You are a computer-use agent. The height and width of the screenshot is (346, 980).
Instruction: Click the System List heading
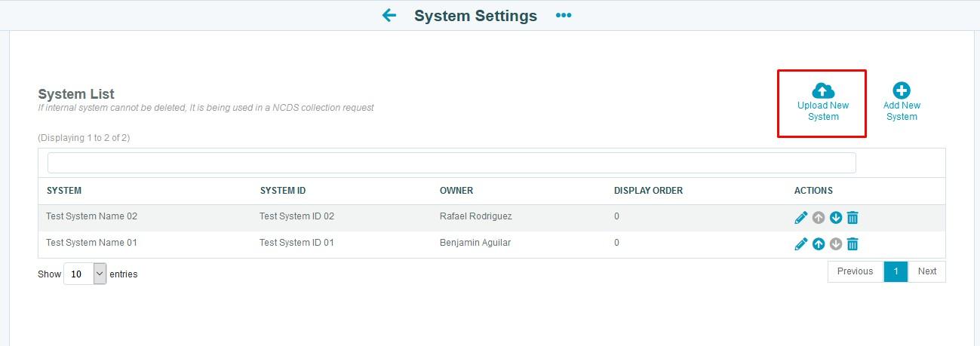click(76, 94)
